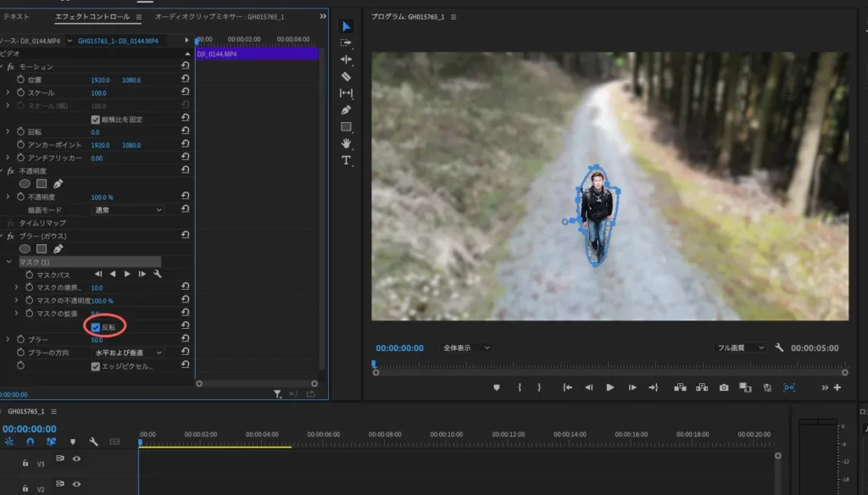
Task: Toggle V3 track output eye icon
Action: click(76, 459)
